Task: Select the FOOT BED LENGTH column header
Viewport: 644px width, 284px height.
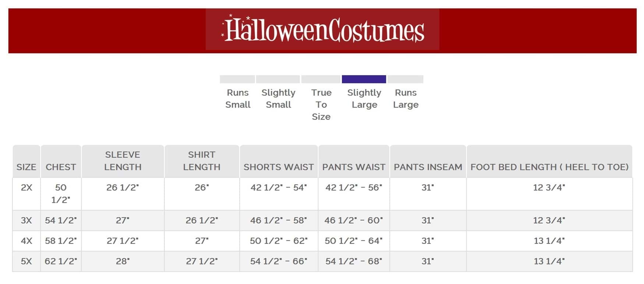Action: click(x=549, y=167)
